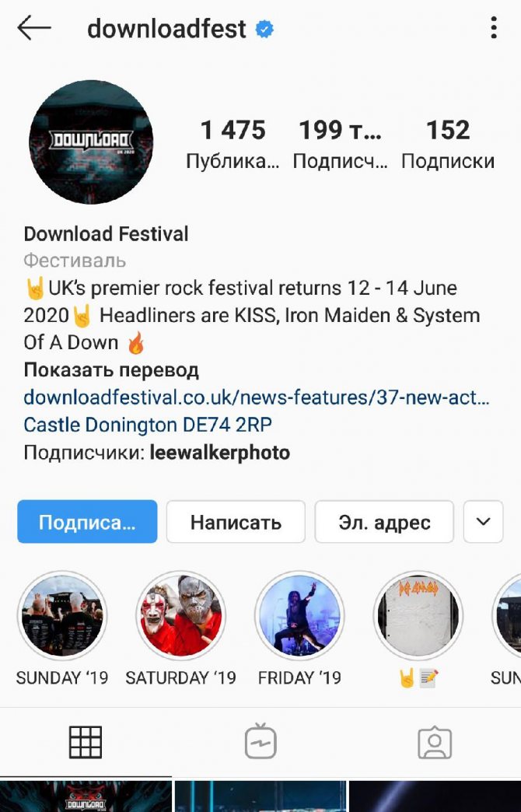Viewport: 521px width, 812px height.
Task: Click the blue Подписа... follow button
Action: point(87,521)
